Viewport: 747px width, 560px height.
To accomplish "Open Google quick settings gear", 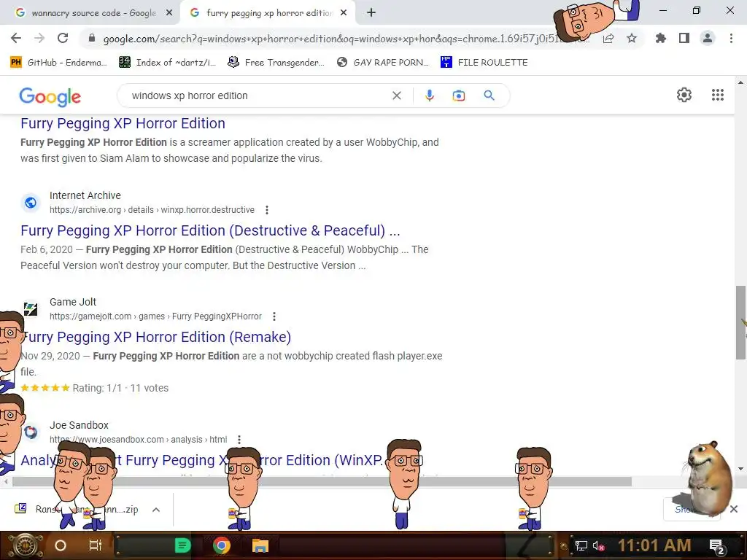I will 684,95.
